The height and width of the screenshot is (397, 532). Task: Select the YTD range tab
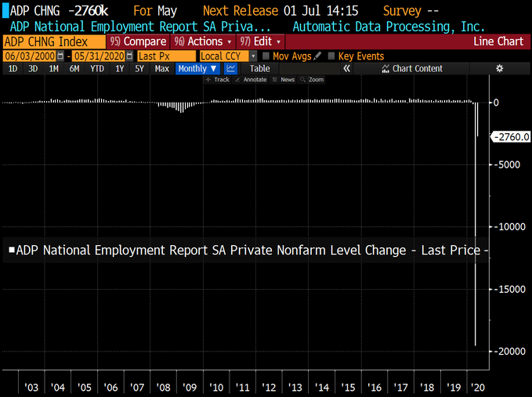97,69
